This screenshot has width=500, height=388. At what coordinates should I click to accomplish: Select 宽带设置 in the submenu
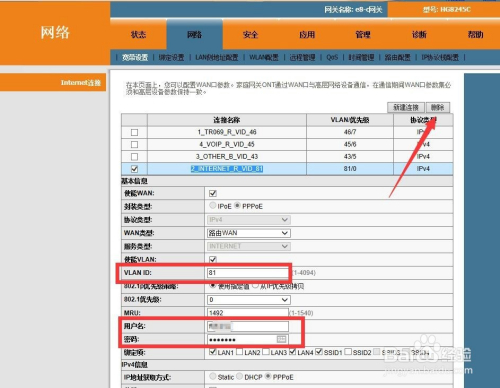pyautogui.click(x=135, y=57)
